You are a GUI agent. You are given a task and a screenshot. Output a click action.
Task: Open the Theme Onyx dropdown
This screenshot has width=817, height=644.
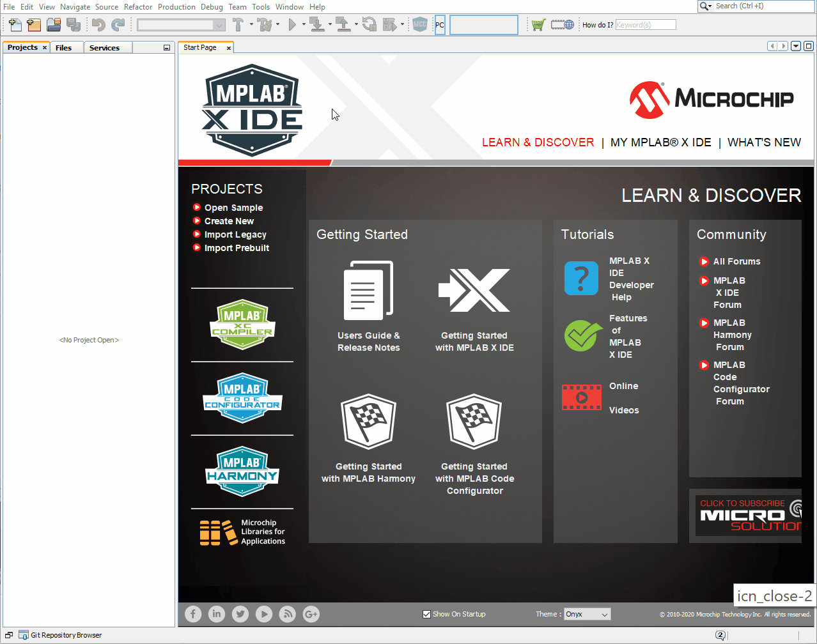coord(587,614)
